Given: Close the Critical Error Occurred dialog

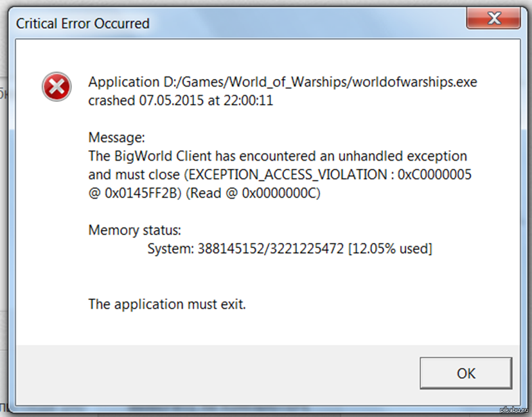Looking at the screenshot, I should (x=493, y=18).
